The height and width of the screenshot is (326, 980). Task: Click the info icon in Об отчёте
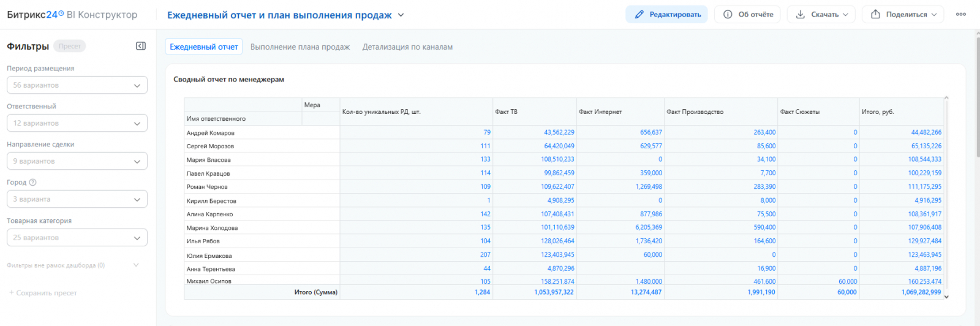(728, 15)
